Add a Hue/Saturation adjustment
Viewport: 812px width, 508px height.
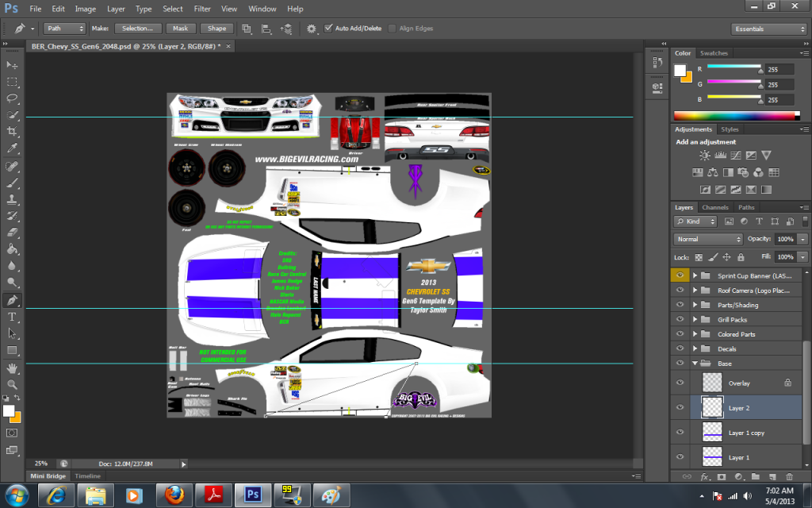[x=698, y=172]
